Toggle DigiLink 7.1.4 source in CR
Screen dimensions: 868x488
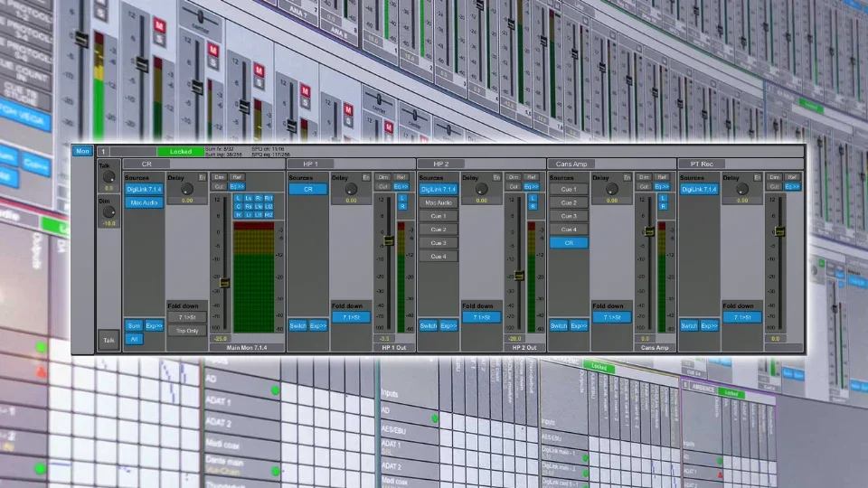(x=144, y=189)
